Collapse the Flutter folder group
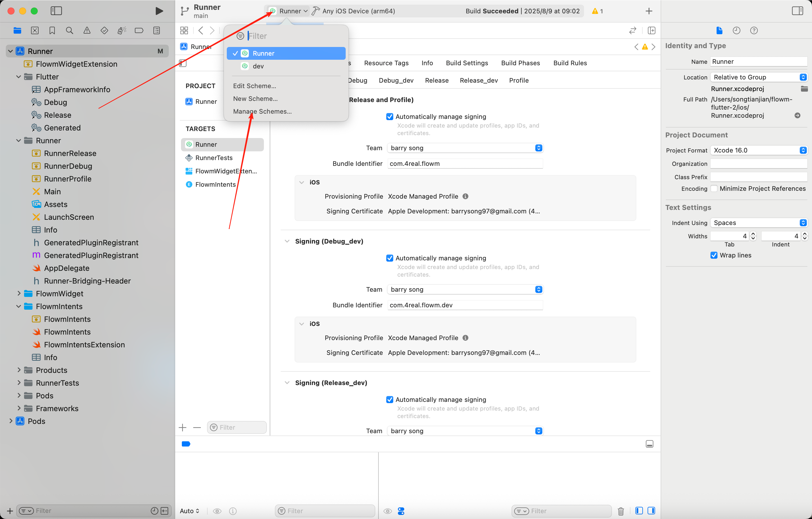This screenshot has height=519, width=812. pyautogui.click(x=19, y=77)
